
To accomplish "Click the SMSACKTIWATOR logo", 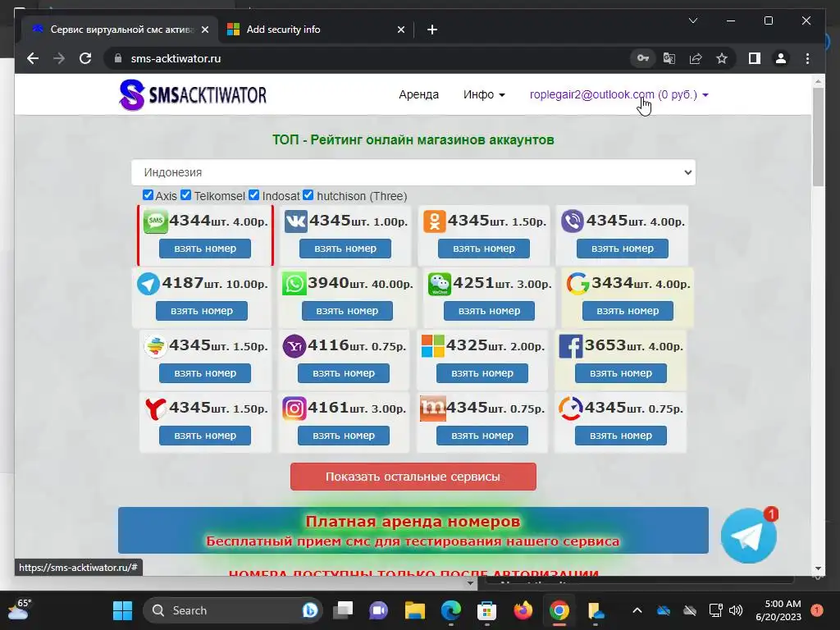I will coord(193,95).
